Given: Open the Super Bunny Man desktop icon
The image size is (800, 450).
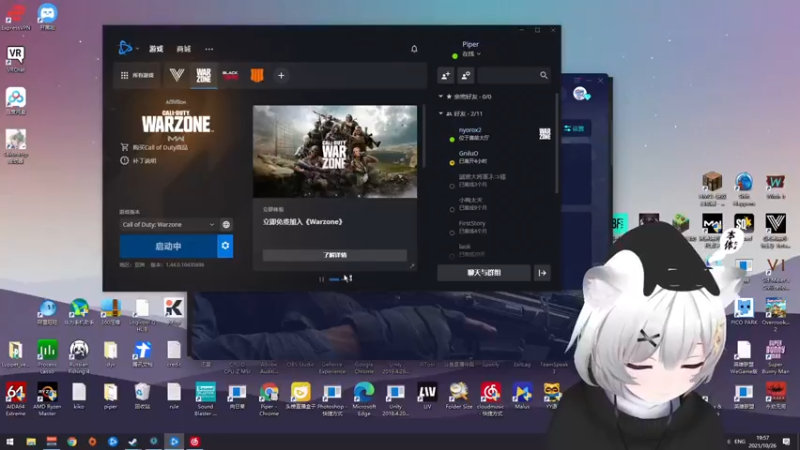Looking at the screenshot, I should pos(776,357).
